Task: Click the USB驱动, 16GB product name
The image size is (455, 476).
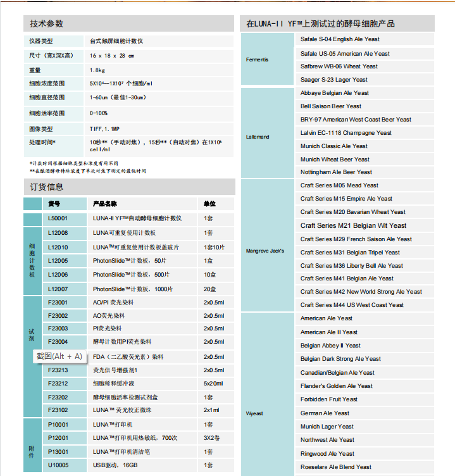Action: pyautogui.click(x=115, y=465)
